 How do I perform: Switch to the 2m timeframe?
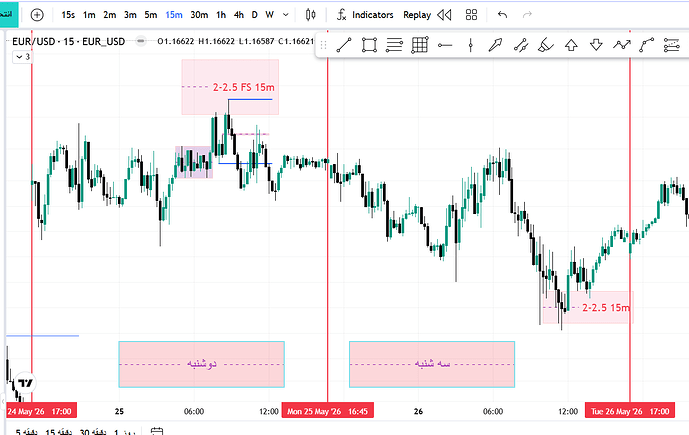(x=110, y=15)
